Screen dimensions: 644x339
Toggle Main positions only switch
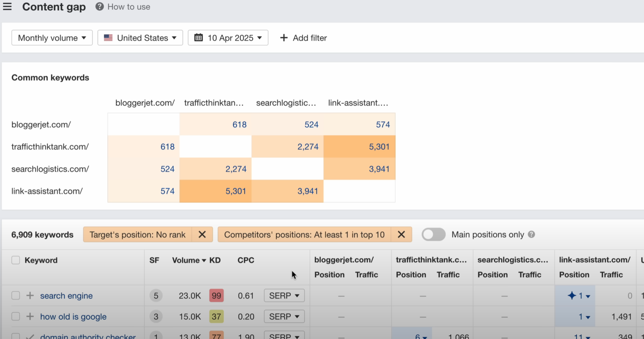click(434, 234)
